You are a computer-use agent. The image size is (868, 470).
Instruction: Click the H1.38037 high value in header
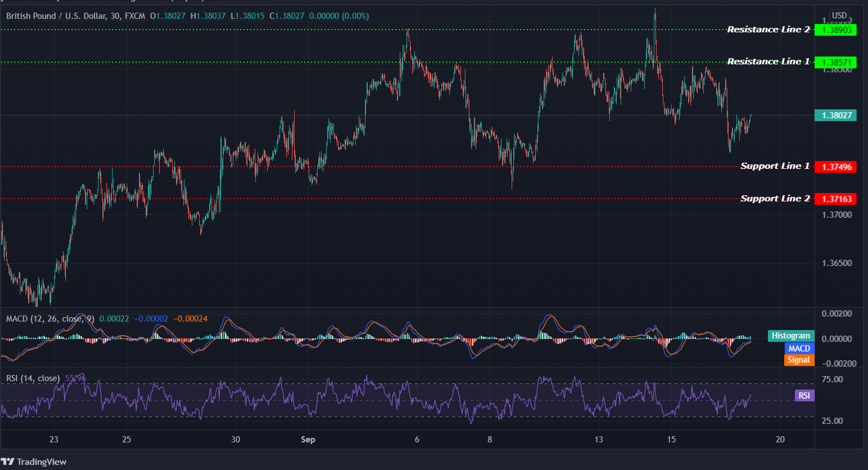click(x=208, y=16)
